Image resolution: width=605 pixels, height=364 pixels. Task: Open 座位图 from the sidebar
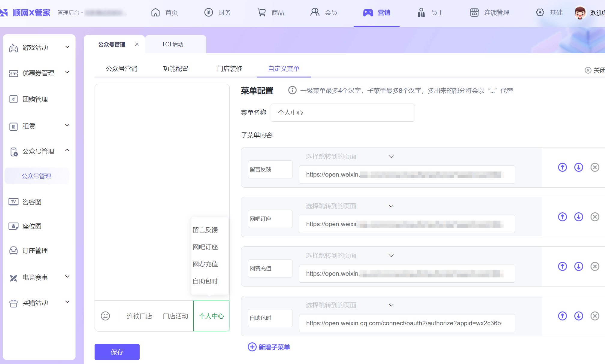(x=32, y=226)
